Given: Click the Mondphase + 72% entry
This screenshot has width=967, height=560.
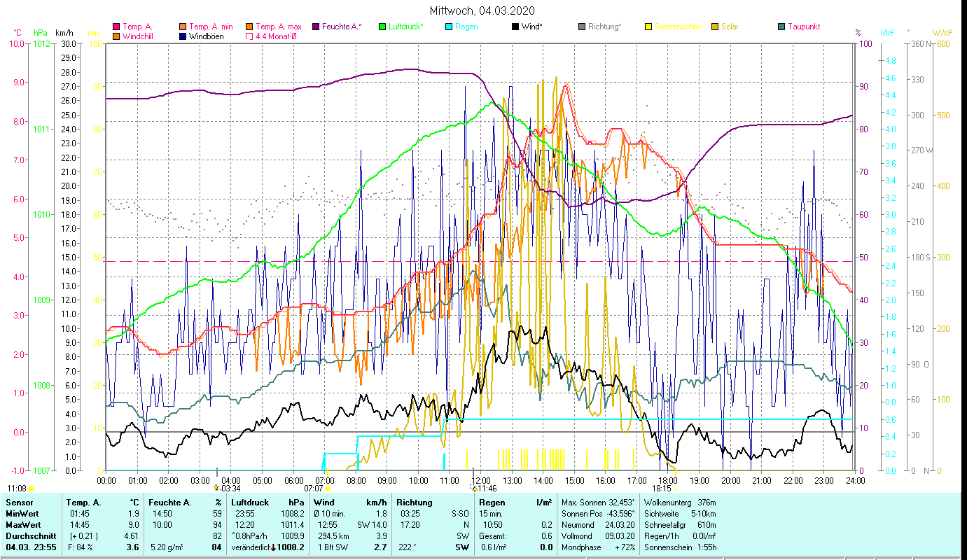Looking at the screenshot, I should point(599,547).
